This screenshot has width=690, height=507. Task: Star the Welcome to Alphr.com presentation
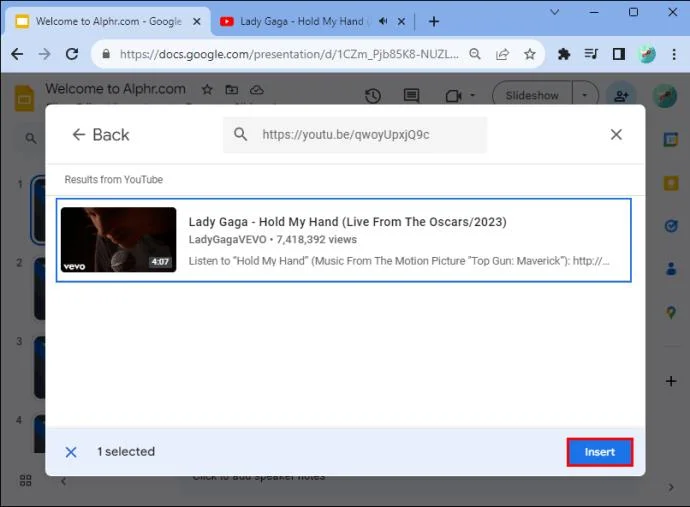point(207,90)
